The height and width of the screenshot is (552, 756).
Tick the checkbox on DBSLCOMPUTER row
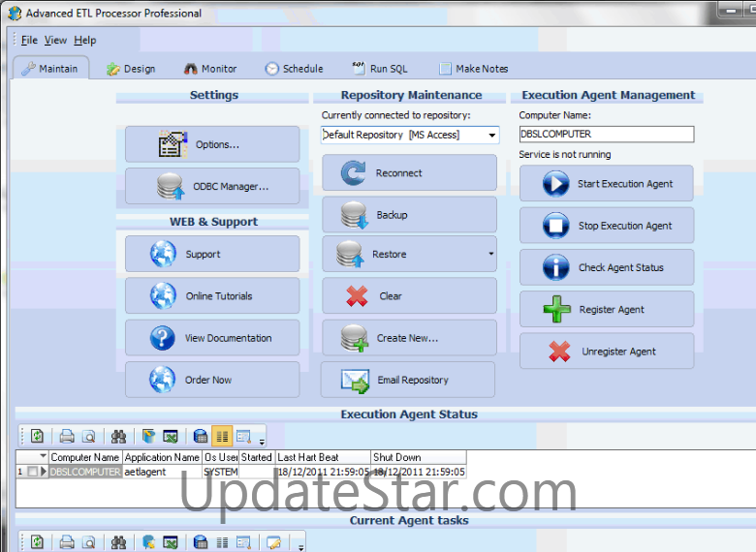point(32,472)
